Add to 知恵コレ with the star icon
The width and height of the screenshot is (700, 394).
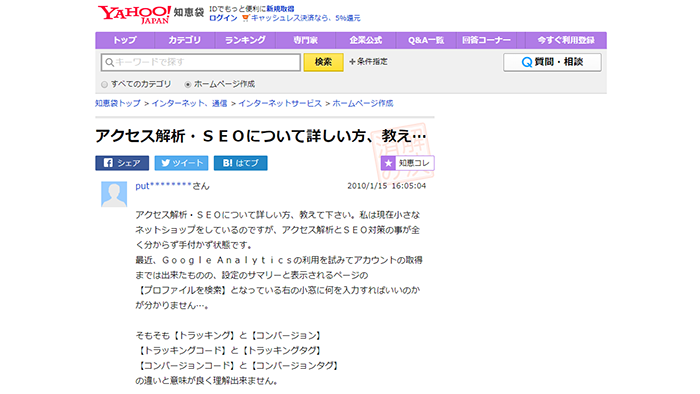[x=388, y=163]
